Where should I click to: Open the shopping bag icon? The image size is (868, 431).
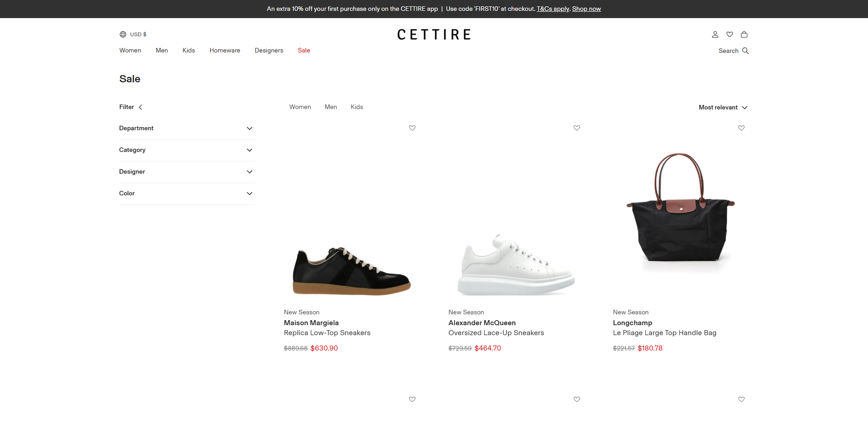tap(744, 34)
